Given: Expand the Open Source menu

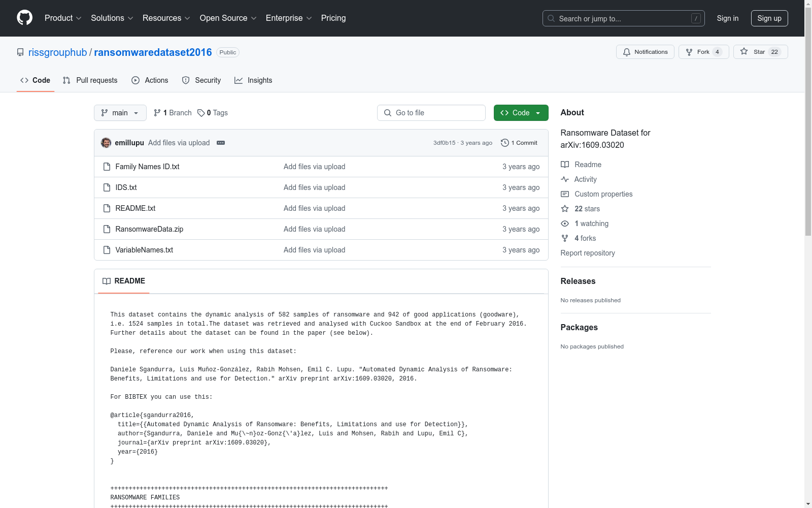Looking at the screenshot, I should (x=228, y=18).
